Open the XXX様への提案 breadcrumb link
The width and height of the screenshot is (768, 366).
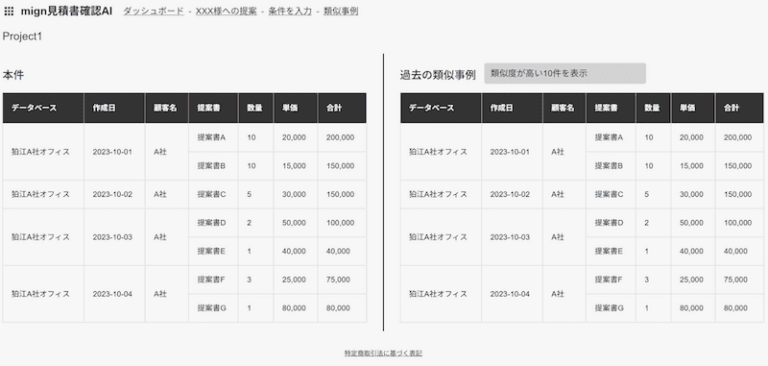tap(226, 11)
